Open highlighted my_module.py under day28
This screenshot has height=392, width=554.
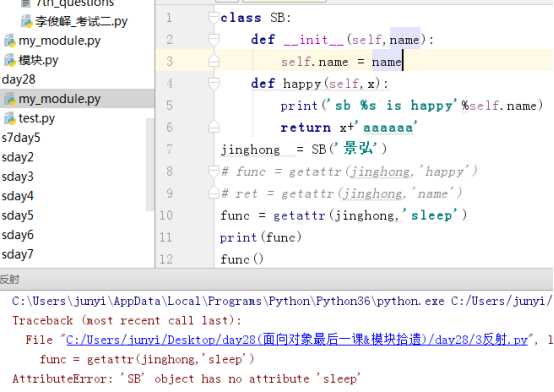coord(59,99)
